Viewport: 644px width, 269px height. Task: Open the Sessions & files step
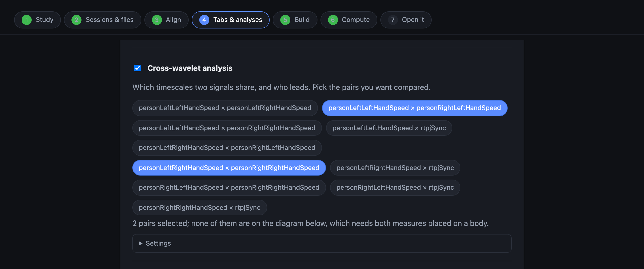pyautogui.click(x=102, y=20)
